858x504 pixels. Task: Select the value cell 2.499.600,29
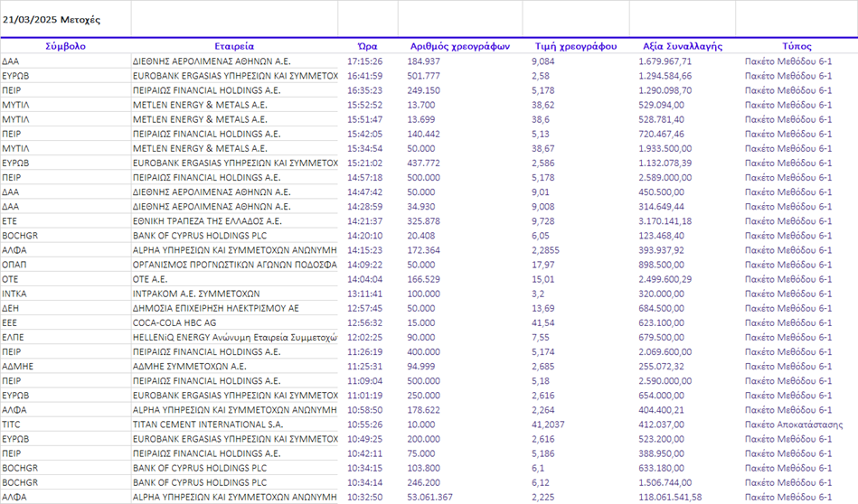click(665, 279)
